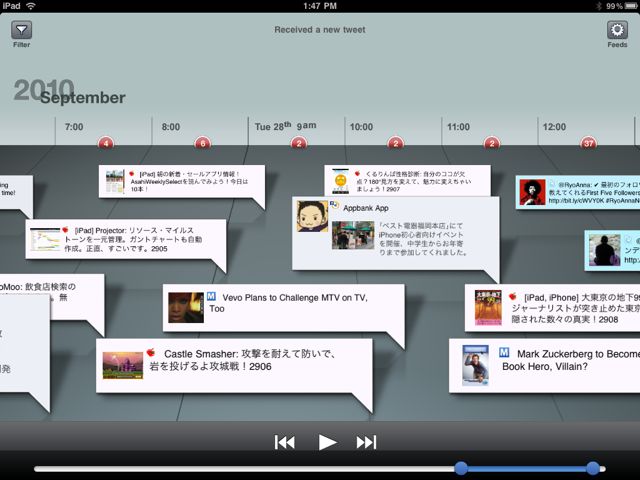Screen dimensions: 640x480
Task: Click the 1:47 PM status bar clock
Action: [x=320, y=6]
